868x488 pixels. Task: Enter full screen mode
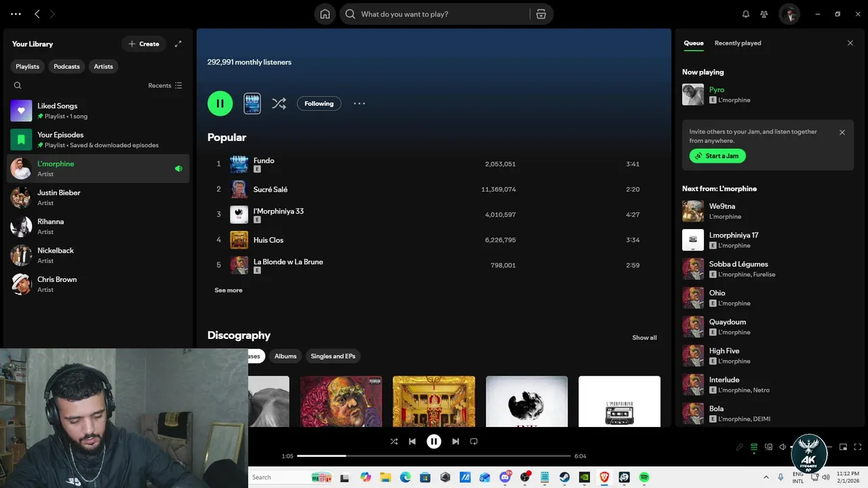click(x=858, y=447)
